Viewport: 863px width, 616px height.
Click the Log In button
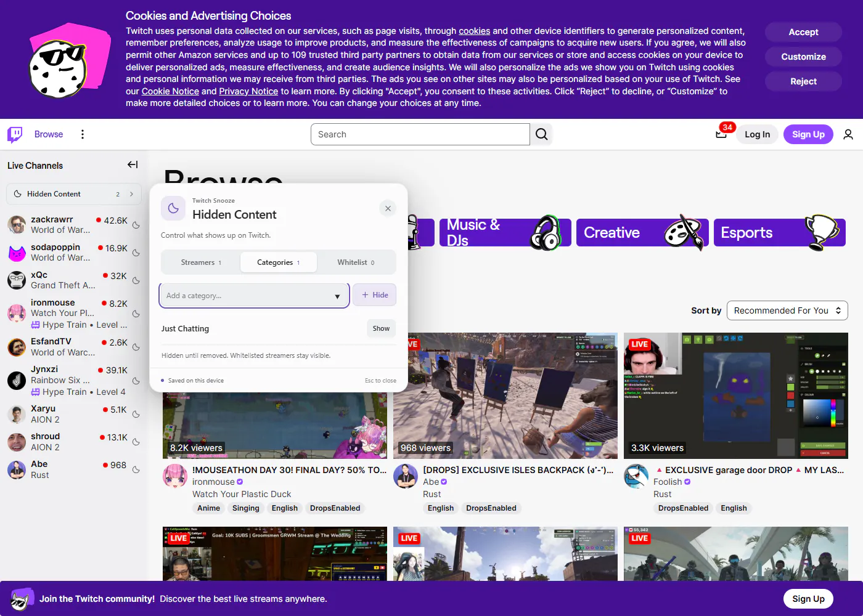point(757,134)
